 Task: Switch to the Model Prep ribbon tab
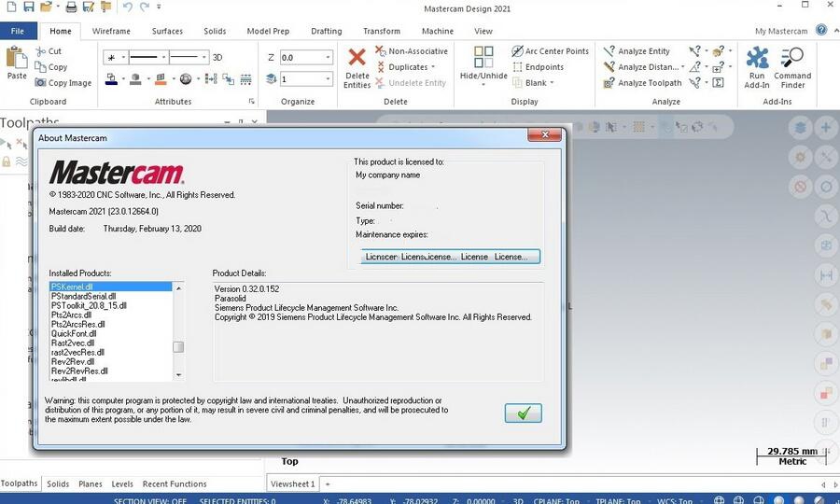pos(268,31)
